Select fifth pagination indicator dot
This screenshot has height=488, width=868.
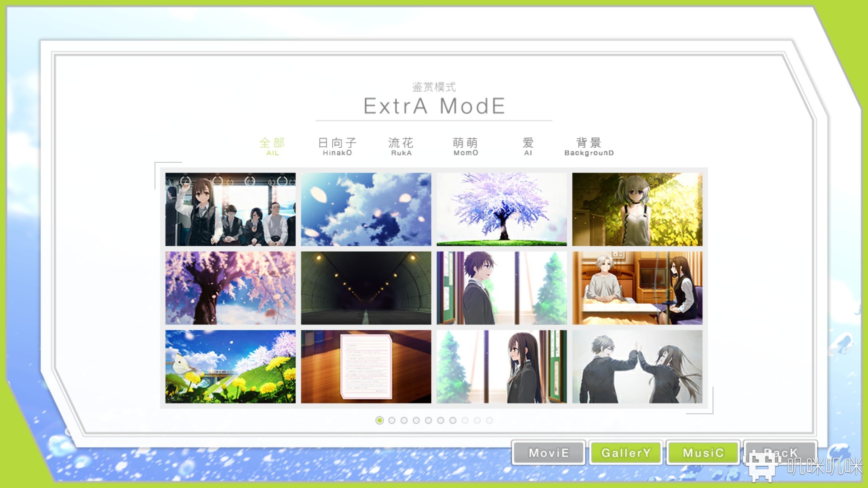click(428, 419)
